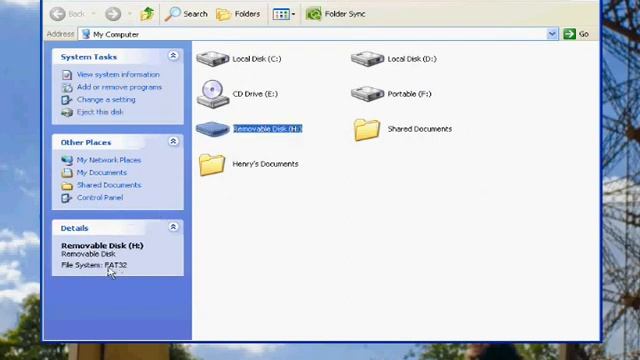640x360 pixels.
Task: Click the CD Drive (E:) label
Action: click(x=255, y=94)
